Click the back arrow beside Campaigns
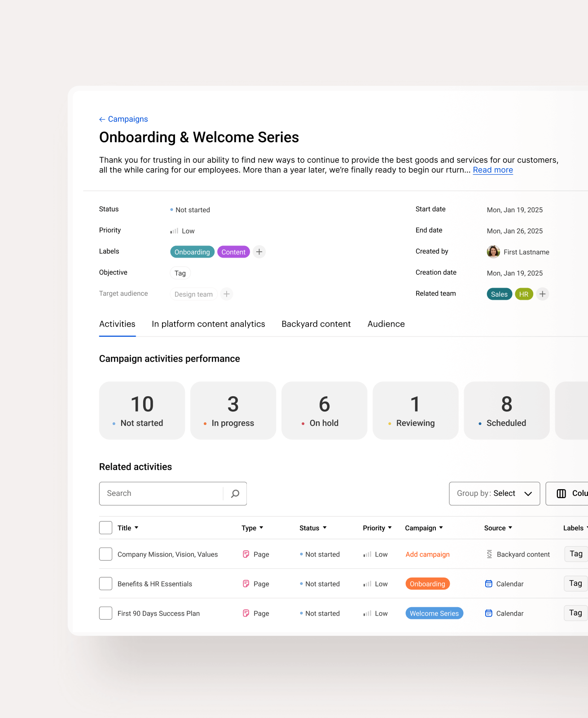Image resolution: width=588 pixels, height=718 pixels. coord(102,119)
